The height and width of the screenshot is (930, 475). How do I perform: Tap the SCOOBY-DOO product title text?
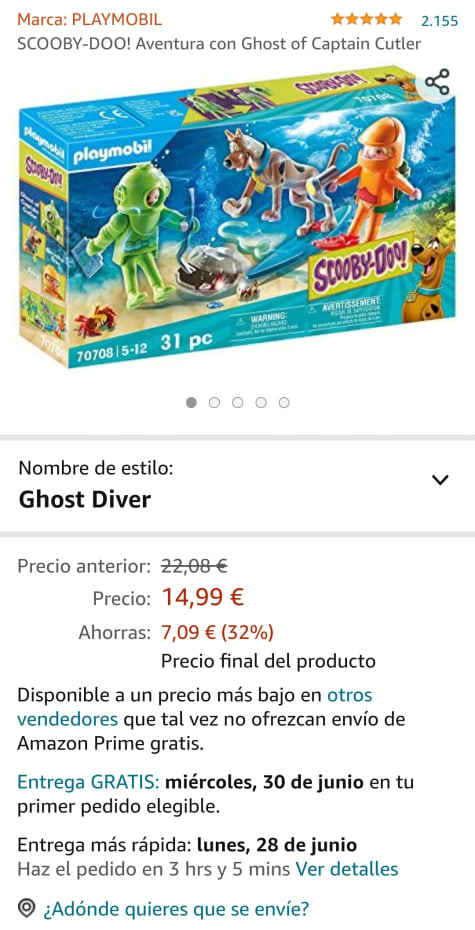tap(219, 44)
